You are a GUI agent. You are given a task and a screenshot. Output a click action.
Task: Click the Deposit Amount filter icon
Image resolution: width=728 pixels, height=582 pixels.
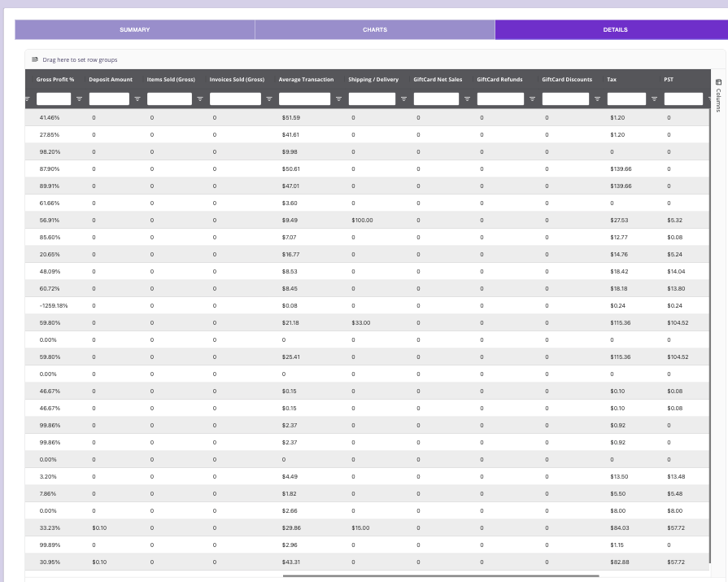pyautogui.click(x=137, y=99)
